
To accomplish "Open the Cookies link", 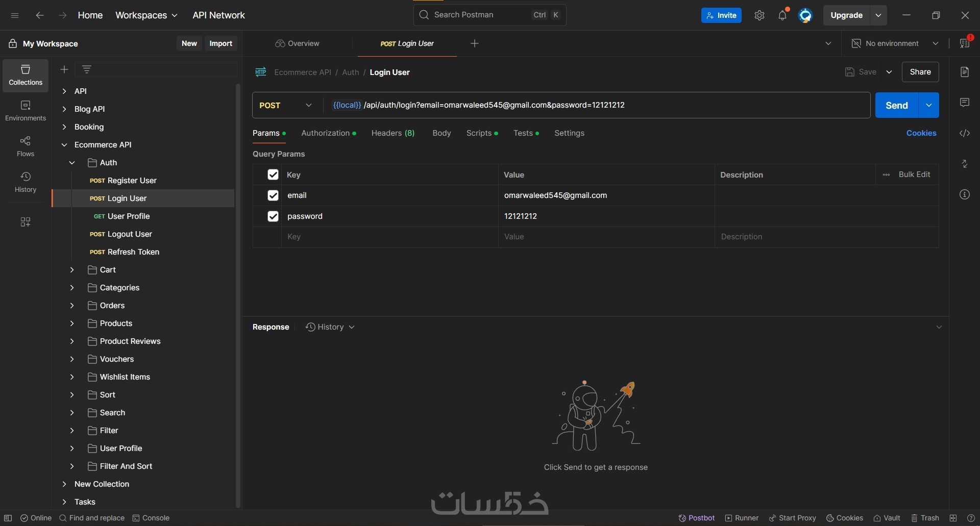I will click(x=921, y=133).
